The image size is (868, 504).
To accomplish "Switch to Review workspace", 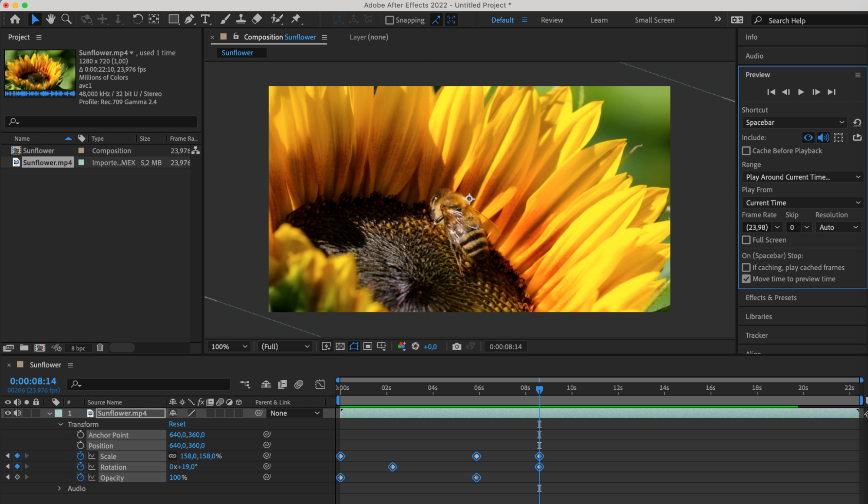I will click(552, 20).
